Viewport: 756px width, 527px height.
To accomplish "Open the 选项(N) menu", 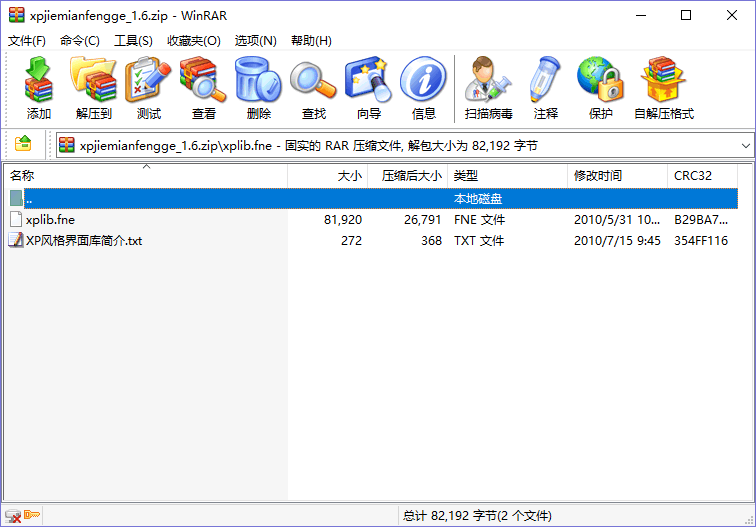I will click(255, 41).
